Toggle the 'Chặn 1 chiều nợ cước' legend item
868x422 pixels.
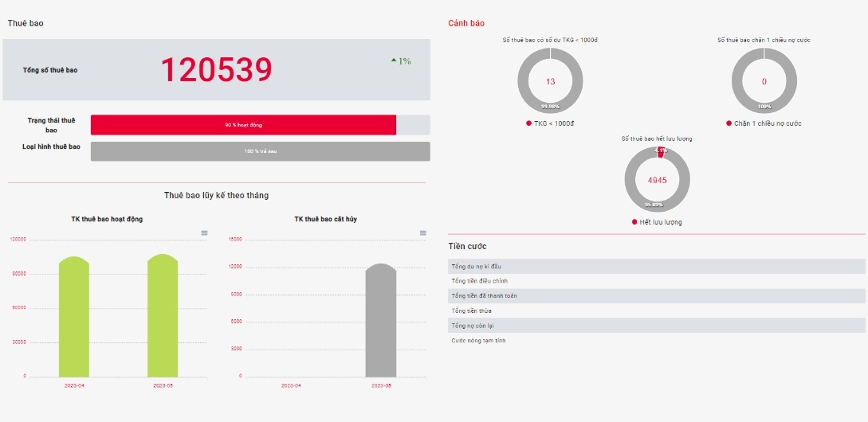pos(764,123)
